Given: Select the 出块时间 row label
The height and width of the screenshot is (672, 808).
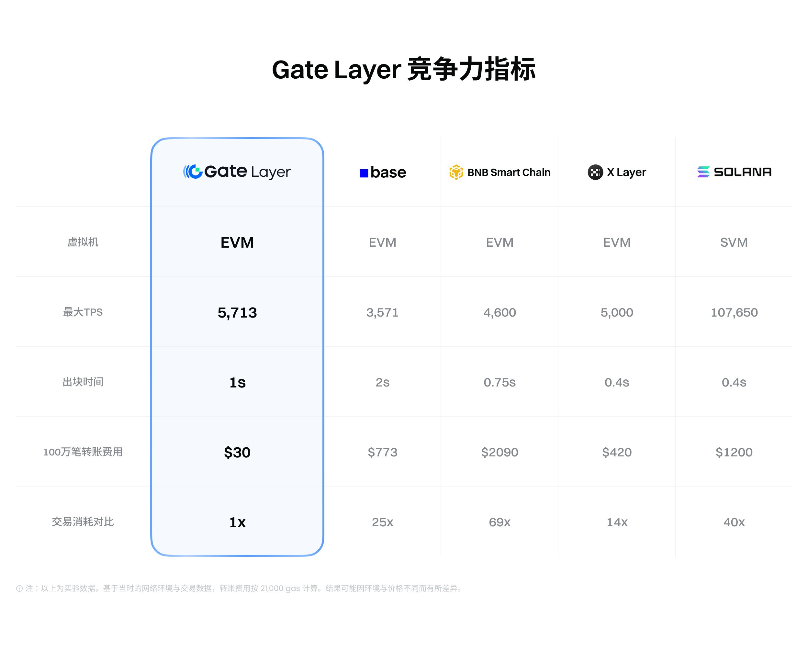Looking at the screenshot, I should coord(83,382).
